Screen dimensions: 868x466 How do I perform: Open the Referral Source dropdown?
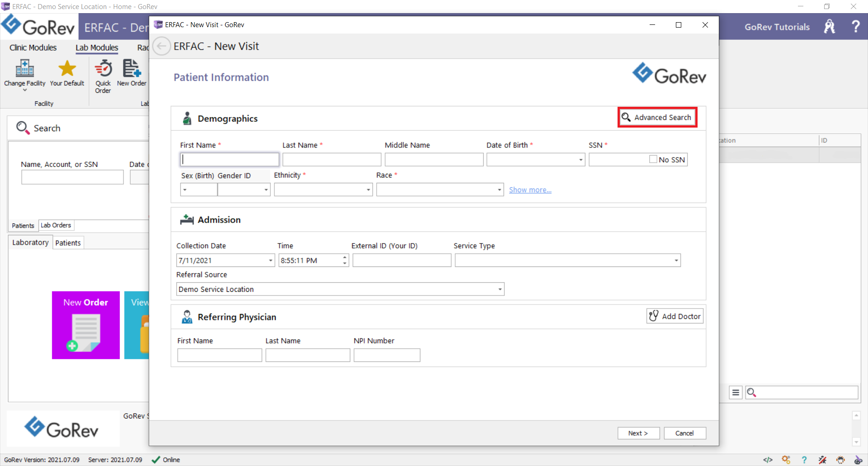click(500, 289)
